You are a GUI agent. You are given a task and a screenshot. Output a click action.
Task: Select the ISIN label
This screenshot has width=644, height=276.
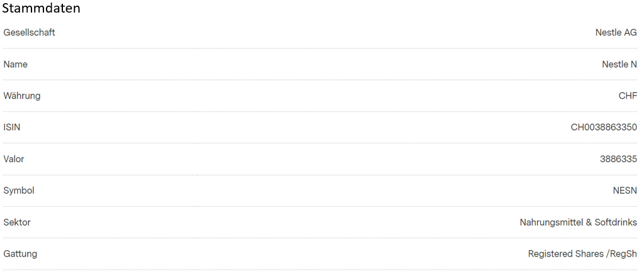(11, 127)
